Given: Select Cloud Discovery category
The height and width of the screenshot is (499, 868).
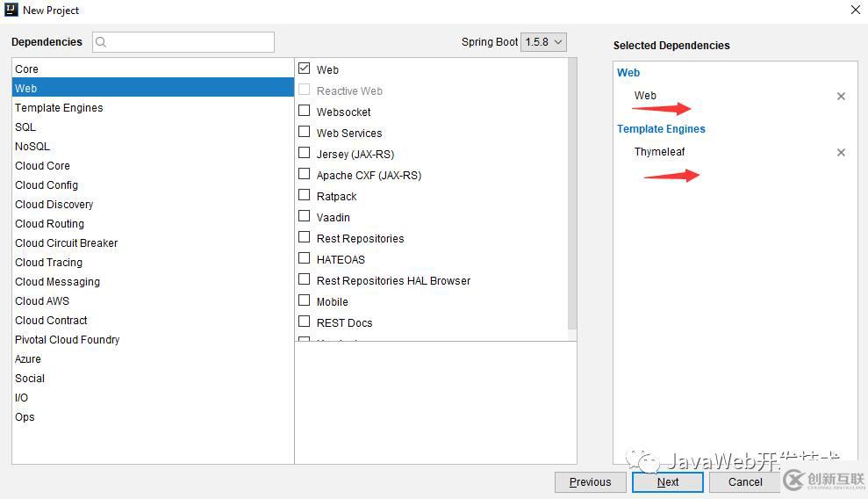Looking at the screenshot, I should (153, 205).
